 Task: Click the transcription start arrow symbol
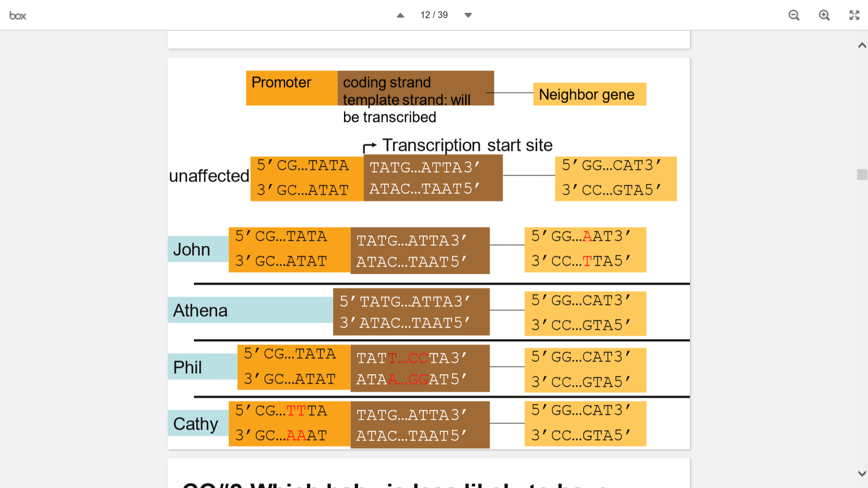[370, 147]
